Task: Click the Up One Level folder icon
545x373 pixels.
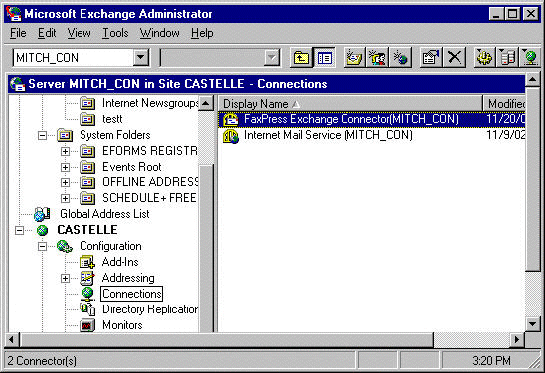Action: (301, 58)
